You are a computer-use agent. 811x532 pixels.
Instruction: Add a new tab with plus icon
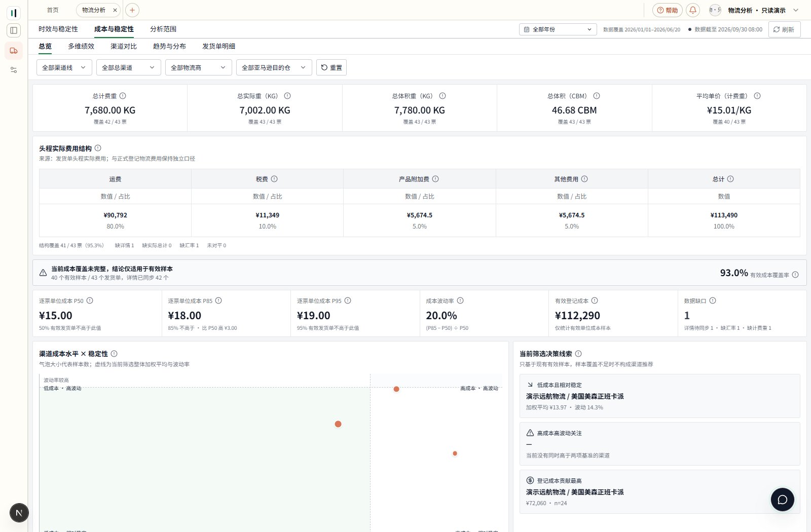(132, 10)
